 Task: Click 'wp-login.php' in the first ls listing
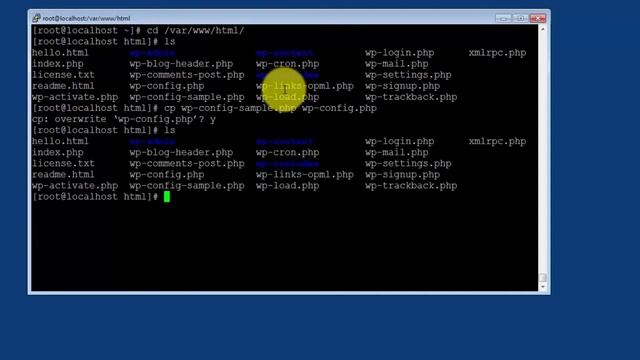point(400,53)
